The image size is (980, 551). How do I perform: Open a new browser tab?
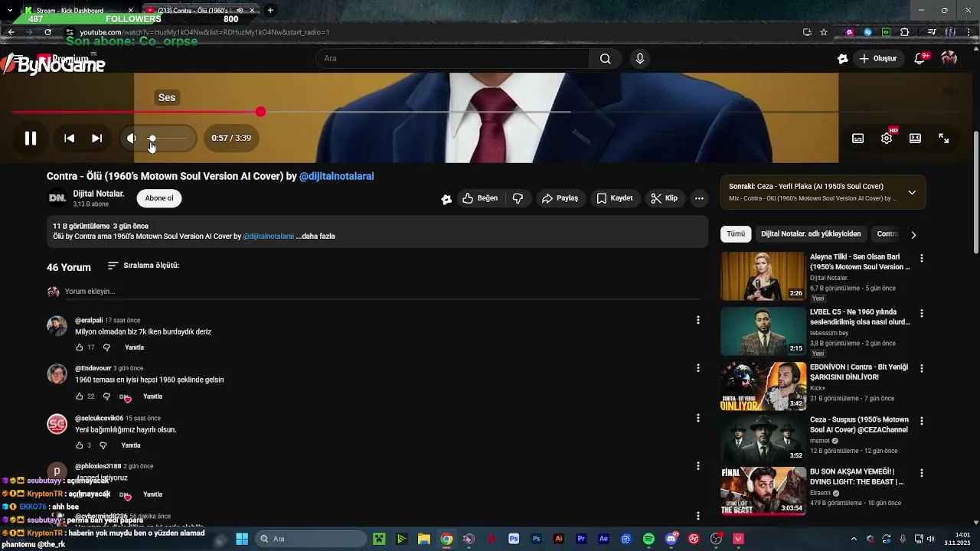click(270, 11)
